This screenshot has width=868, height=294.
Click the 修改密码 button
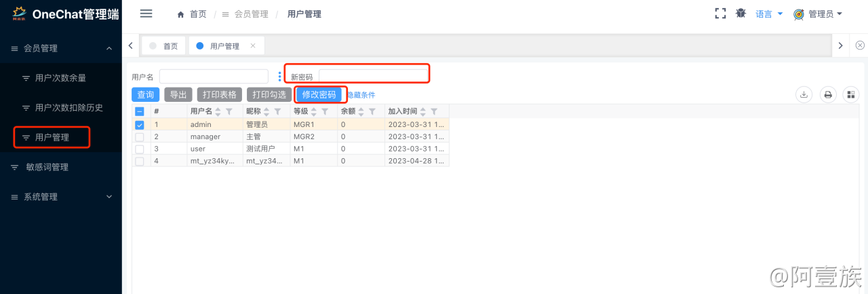(319, 95)
